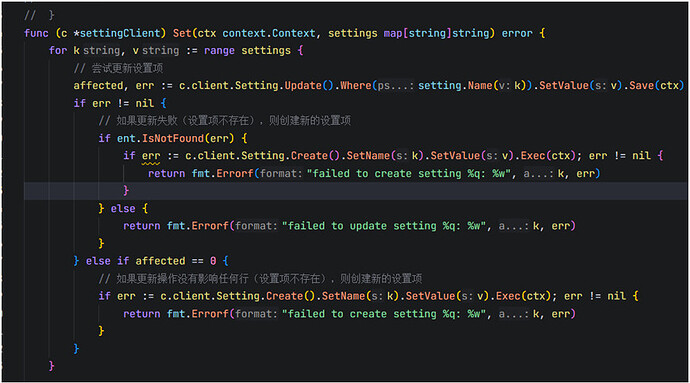The image size is (690, 383).
Task: Click the function name Set
Action: (x=182, y=33)
